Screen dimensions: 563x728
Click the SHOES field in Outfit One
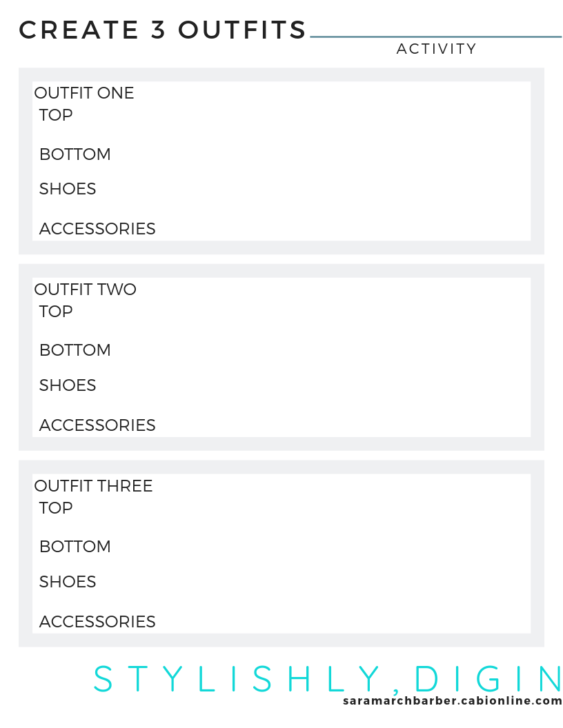(68, 189)
